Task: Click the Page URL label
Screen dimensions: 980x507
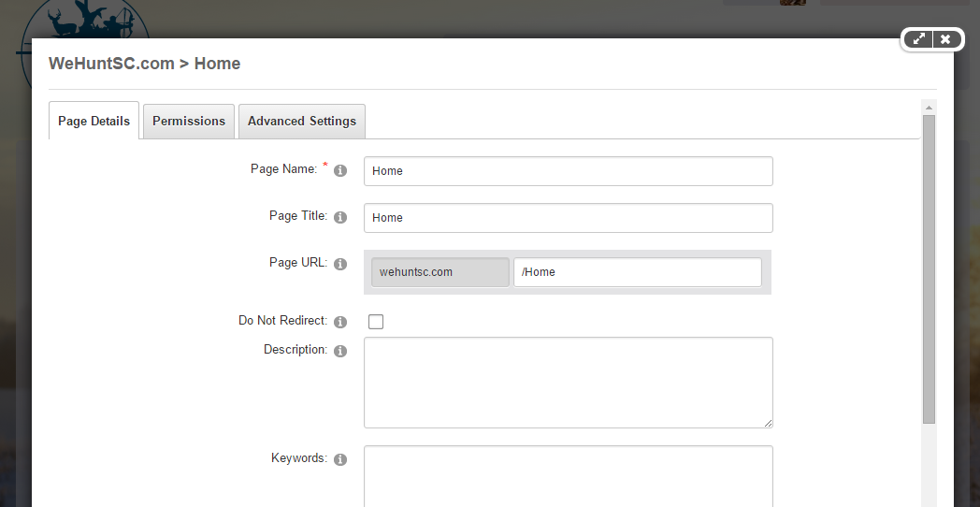Action: (x=298, y=263)
